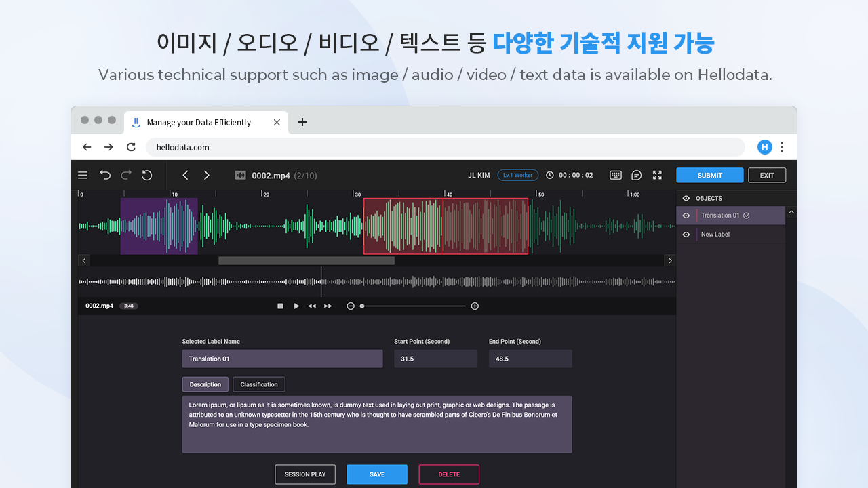Select the purple waveform region
Viewport: 868px width, 488px height.
[x=159, y=226]
